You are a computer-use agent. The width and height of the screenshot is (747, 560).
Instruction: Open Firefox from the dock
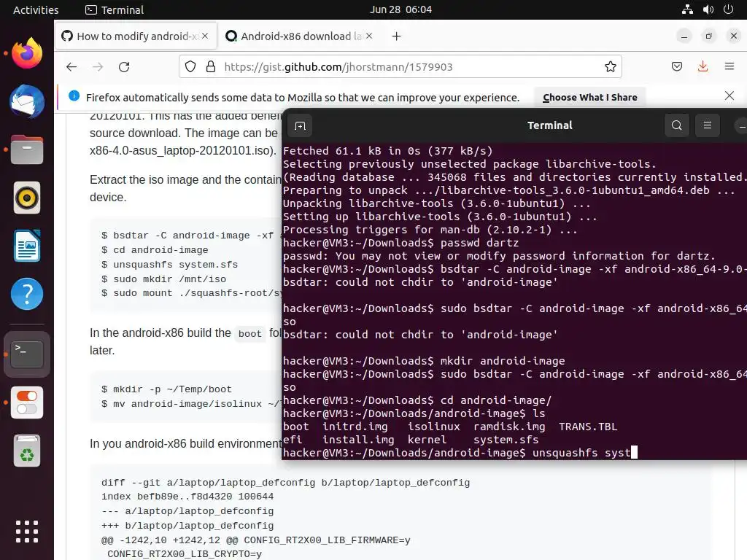pos(27,52)
